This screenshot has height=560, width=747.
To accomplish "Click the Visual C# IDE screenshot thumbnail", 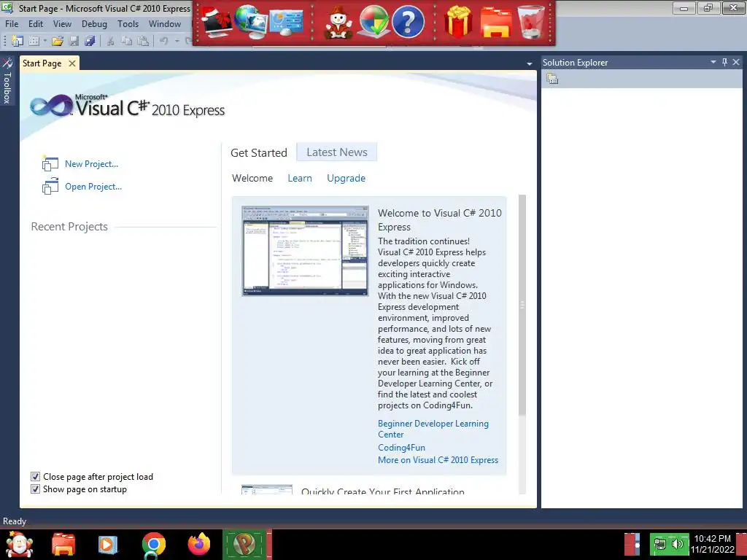I will pyautogui.click(x=305, y=251).
